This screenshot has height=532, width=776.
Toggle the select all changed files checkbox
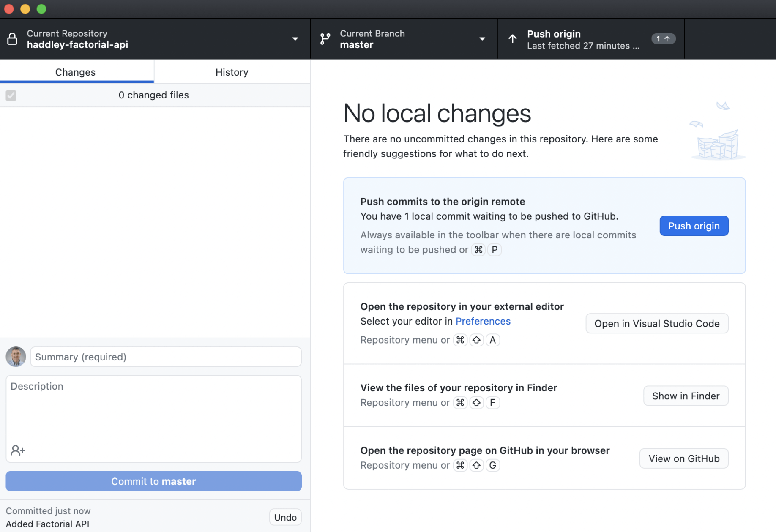pyautogui.click(x=11, y=95)
